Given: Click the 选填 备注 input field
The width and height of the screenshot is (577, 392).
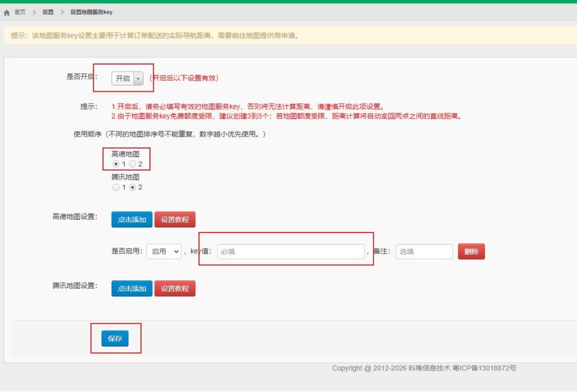Looking at the screenshot, I should tap(424, 251).
